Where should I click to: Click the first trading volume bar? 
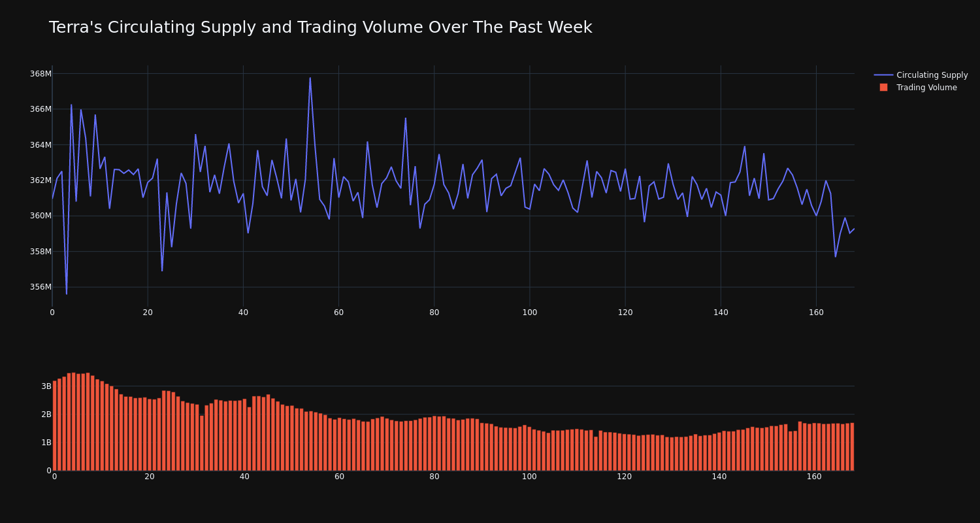(54, 426)
